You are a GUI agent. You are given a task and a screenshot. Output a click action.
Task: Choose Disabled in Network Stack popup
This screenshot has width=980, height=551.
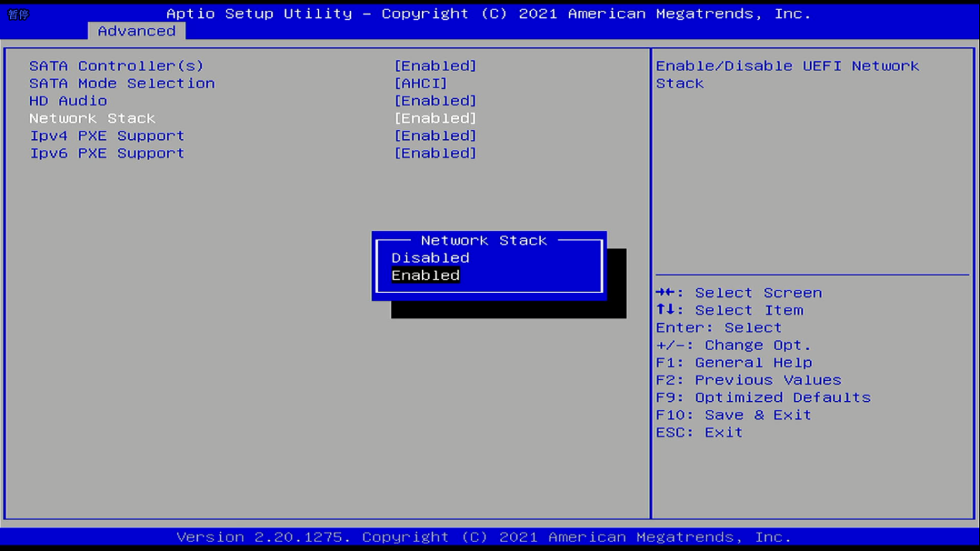point(430,258)
